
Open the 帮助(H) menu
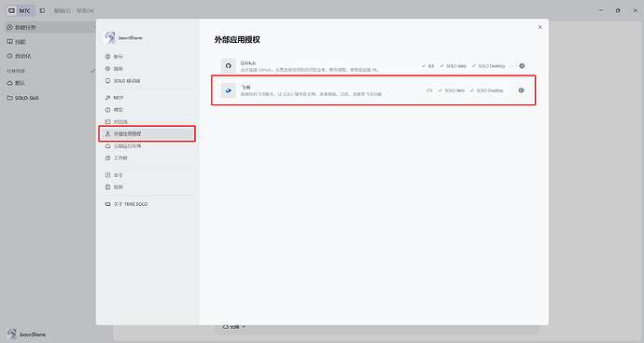(x=85, y=10)
